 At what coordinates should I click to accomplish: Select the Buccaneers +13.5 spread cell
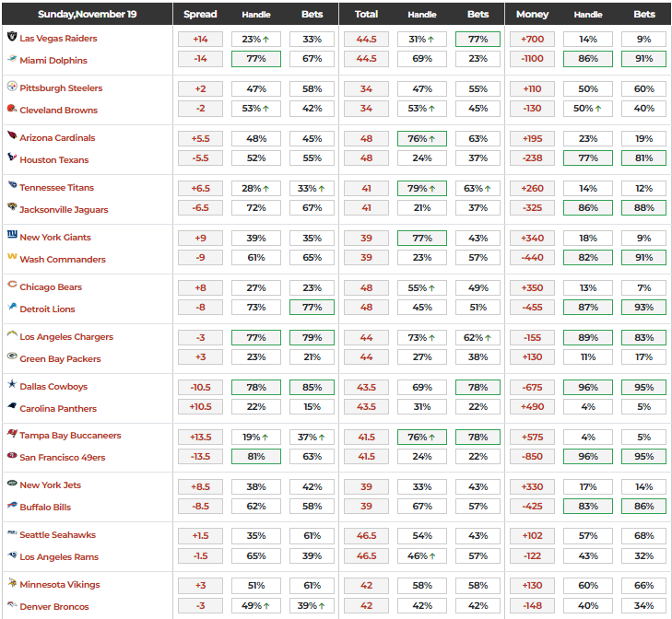point(200,437)
